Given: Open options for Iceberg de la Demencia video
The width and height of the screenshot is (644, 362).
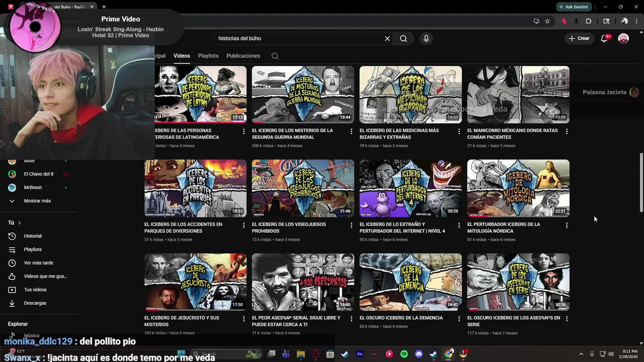Looking at the screenshot, I should pos(459,319).
